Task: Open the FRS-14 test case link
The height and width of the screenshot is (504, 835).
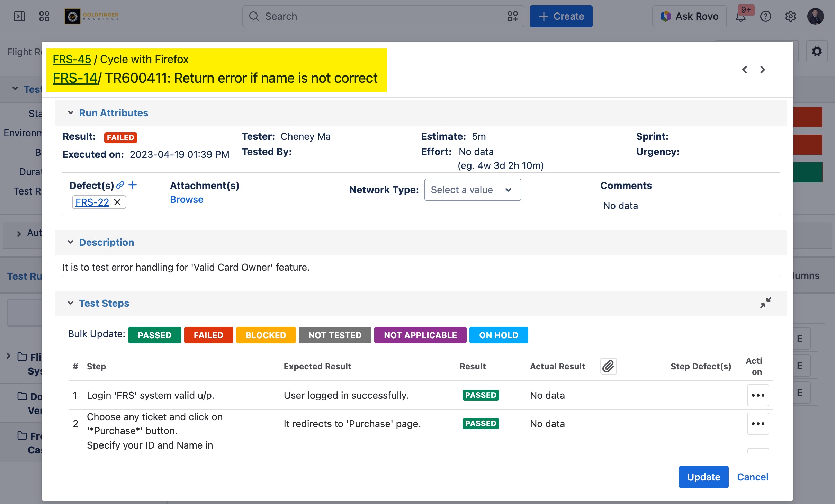Action: [x=75, y=78]
